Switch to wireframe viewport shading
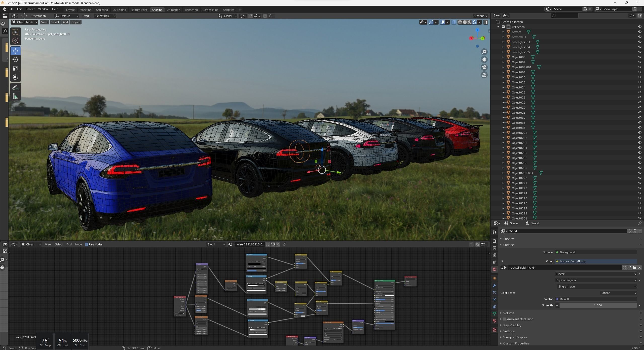 point(460,22)
